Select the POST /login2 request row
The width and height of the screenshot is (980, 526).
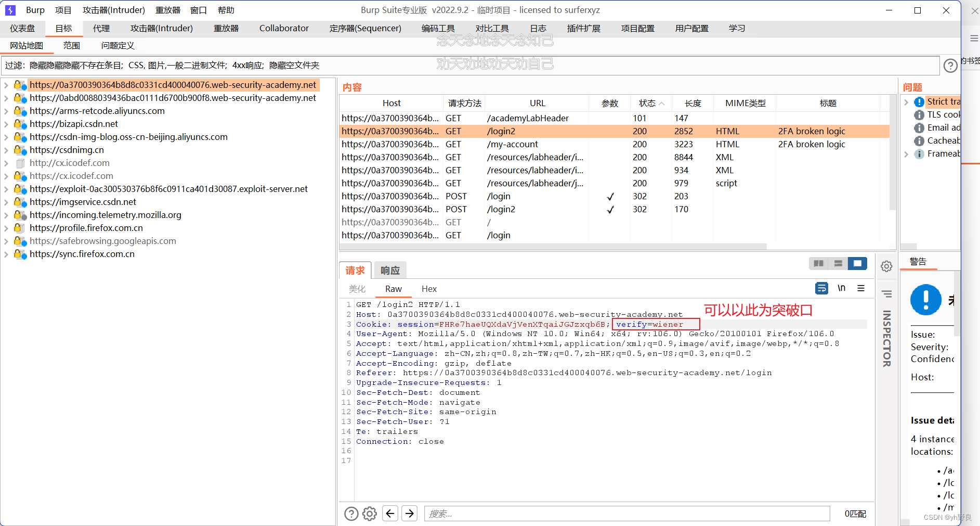[615, 209]
